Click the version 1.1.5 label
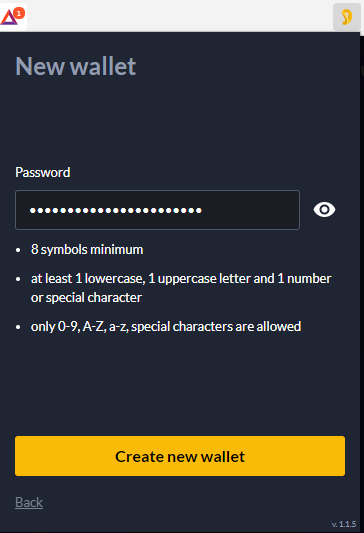Image resolution: width=364 pixels, height=533 pixels. coord(344,524)
